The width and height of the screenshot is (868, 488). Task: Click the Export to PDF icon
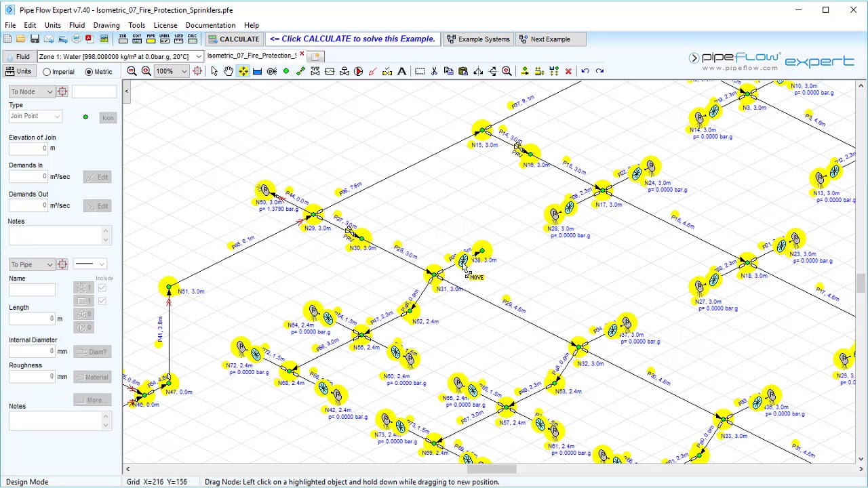(88, 39)
